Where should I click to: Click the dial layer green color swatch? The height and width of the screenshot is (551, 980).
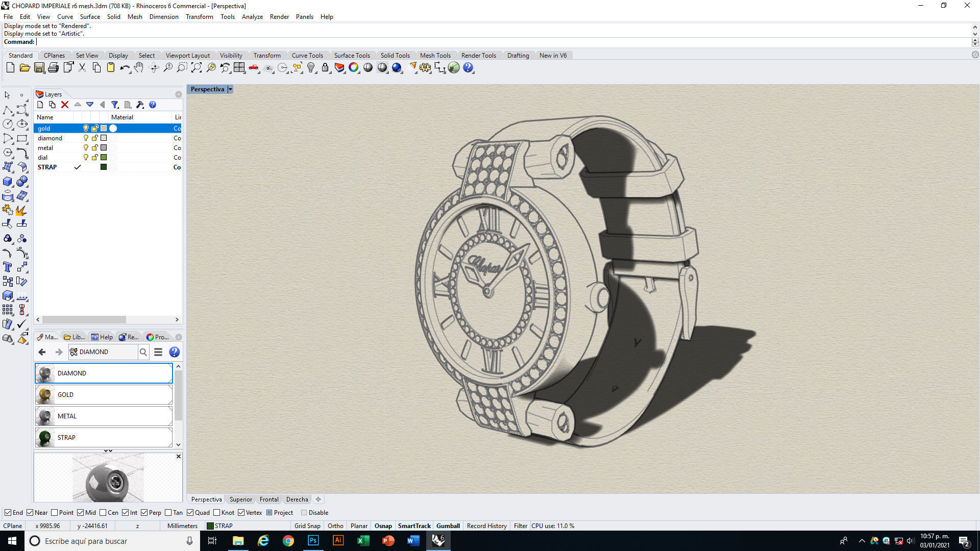click(104, 158)
